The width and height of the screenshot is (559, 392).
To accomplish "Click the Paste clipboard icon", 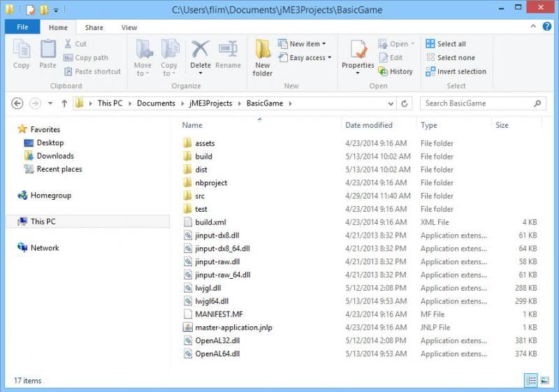I will tap(48, 49).
